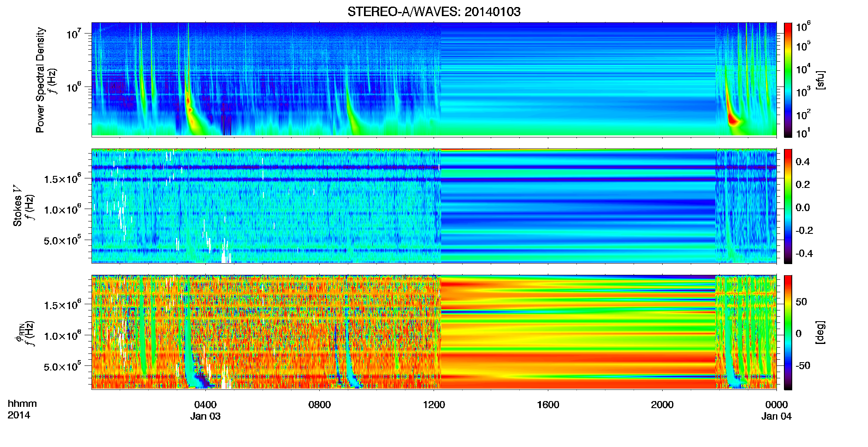Screen dimensions: 868x447
Task: Click the -0.4 value on Stokes colorbar
Action: [804, 253]
